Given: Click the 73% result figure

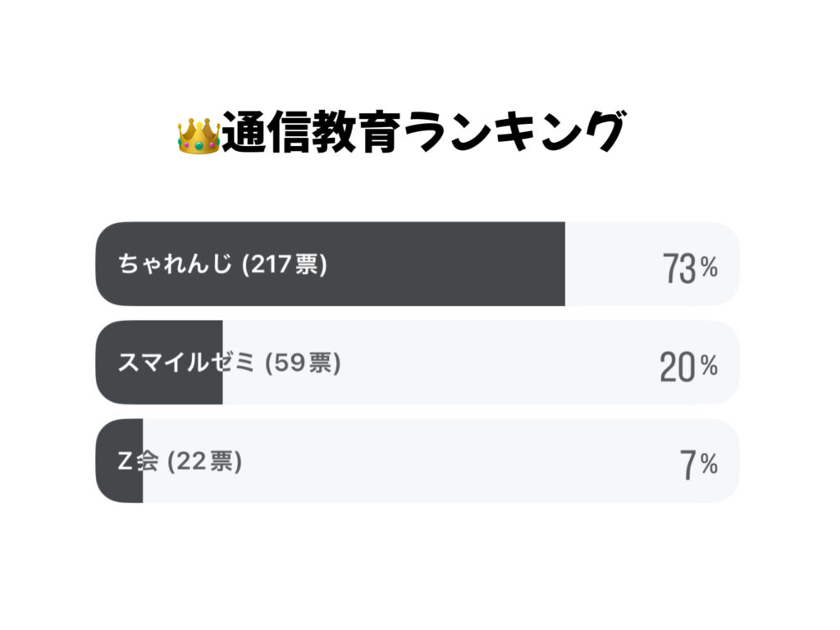Looking at the screenshot, I should tap(689, 267).
